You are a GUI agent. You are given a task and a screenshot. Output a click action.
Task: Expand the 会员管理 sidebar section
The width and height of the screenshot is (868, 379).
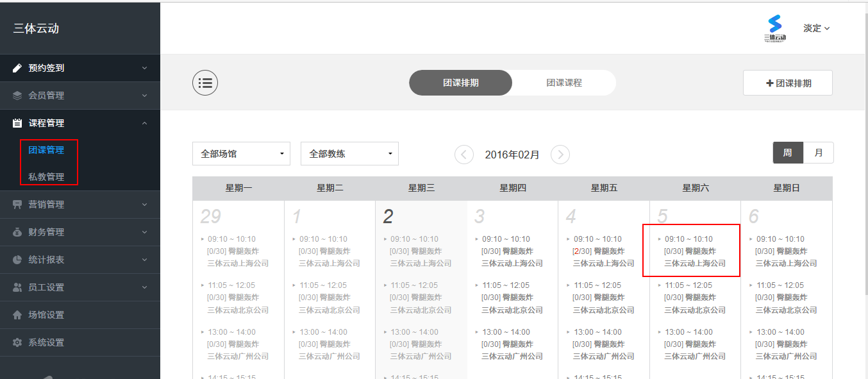80,96
